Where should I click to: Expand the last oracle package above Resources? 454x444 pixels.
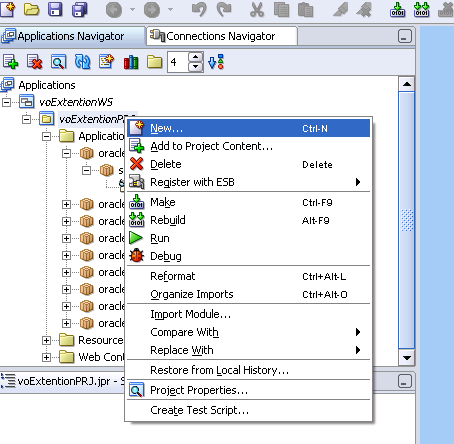(66, 323)
